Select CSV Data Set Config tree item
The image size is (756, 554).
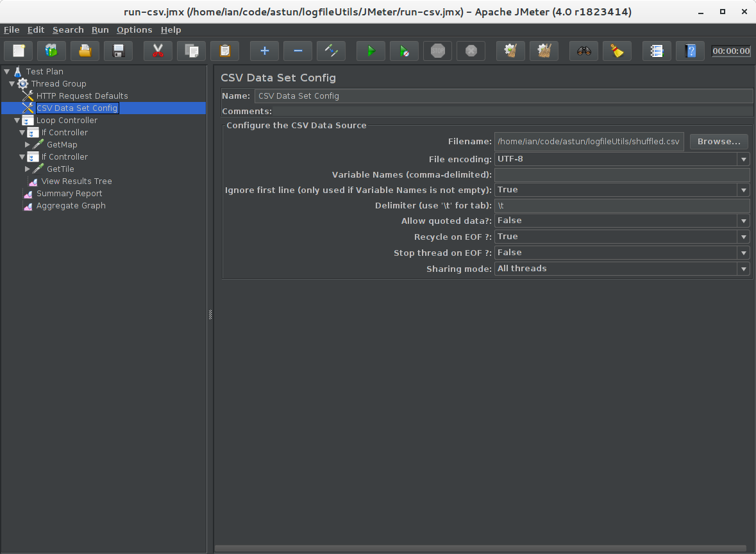tap(77, 108)
